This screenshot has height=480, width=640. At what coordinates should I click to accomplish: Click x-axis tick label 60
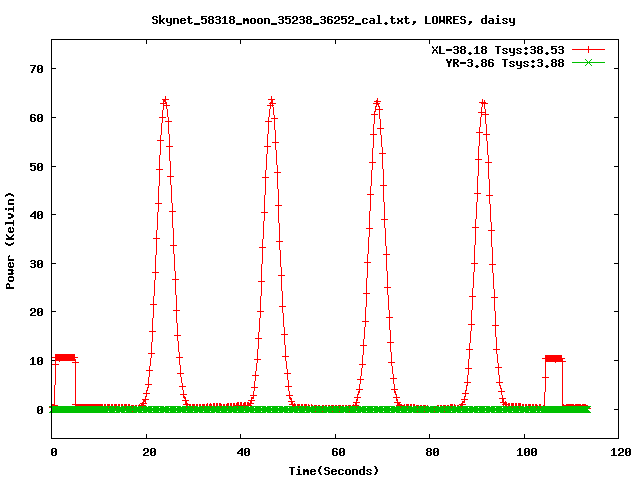coord(338,452)
